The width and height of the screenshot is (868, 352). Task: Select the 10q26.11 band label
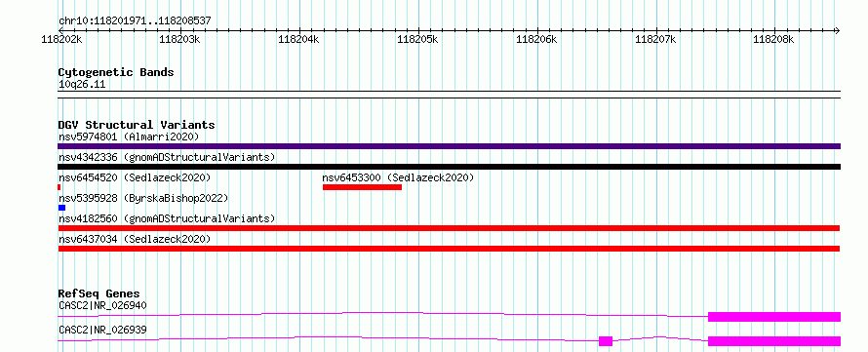[82, 85]
